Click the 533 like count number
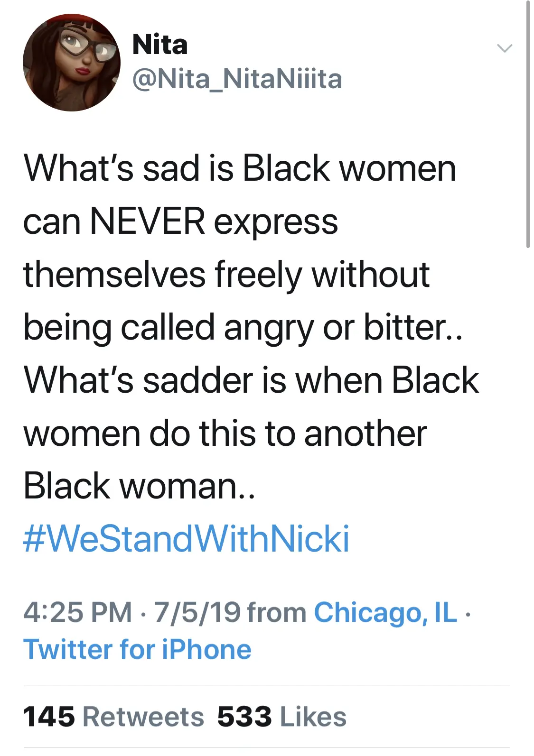534x756 pixels. pyautogui.click(x=244, y=716)
